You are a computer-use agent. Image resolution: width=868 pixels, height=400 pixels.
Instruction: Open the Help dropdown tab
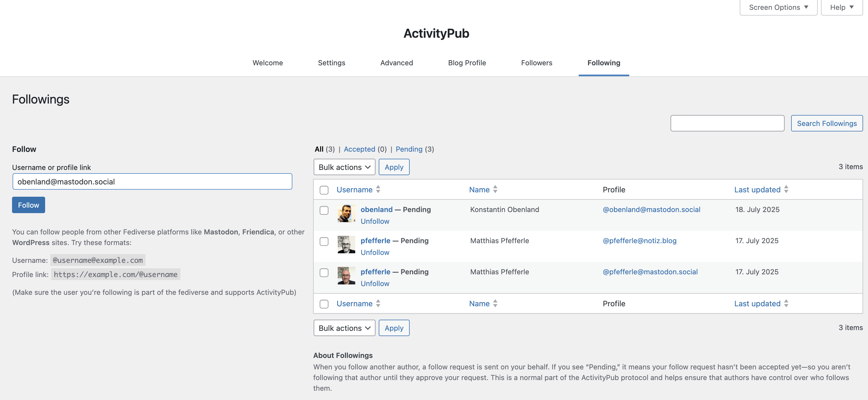[x=841, y=7]
